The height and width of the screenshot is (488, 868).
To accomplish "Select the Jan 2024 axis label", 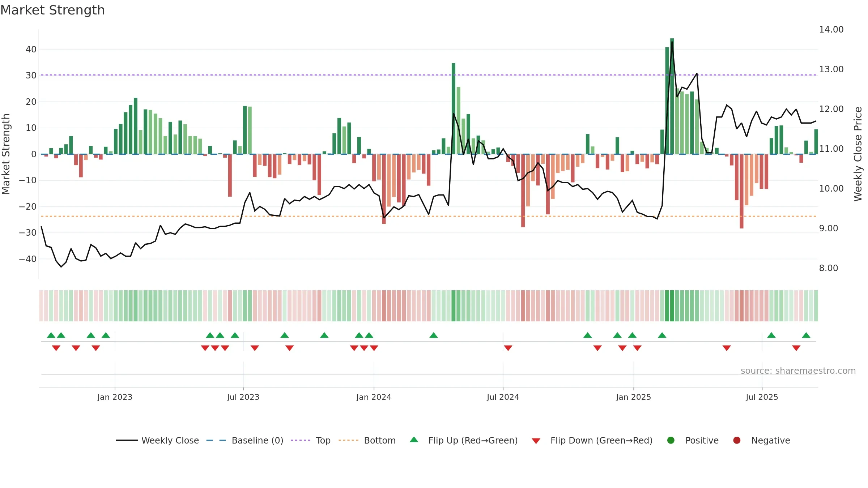I will point(374,397).
